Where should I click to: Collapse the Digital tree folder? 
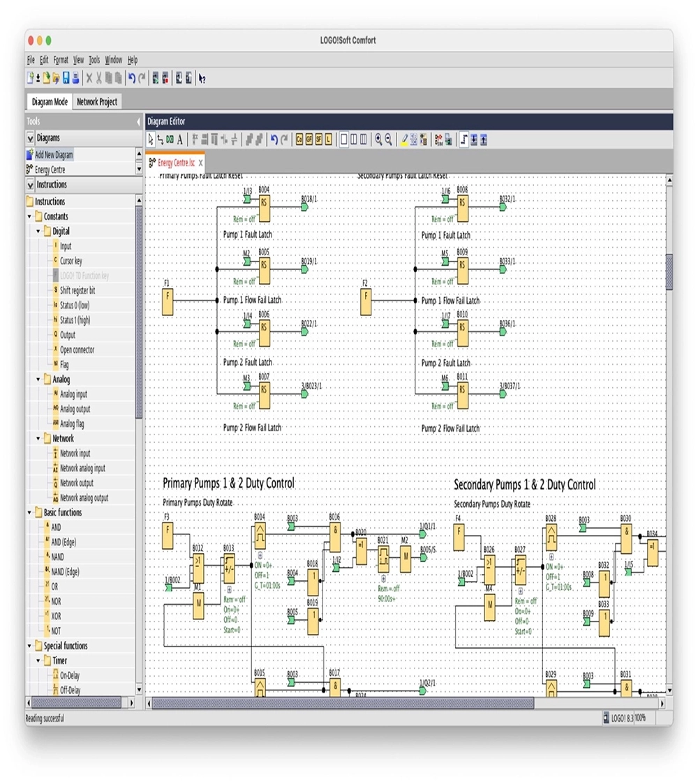(x=38, y=232)
